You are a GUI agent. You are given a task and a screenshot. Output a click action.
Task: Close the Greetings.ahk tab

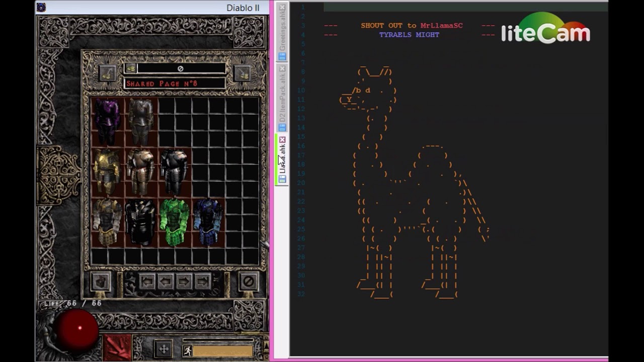tap(282, 8)
